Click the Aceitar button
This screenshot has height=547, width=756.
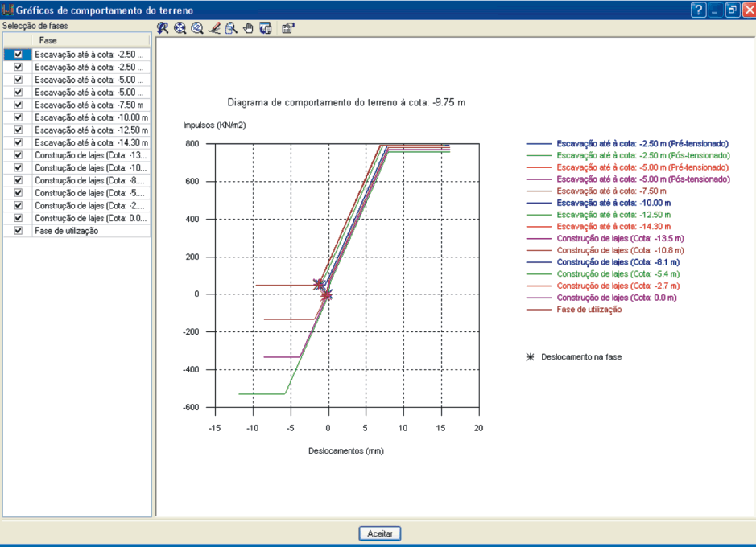(x=378, y=533)
